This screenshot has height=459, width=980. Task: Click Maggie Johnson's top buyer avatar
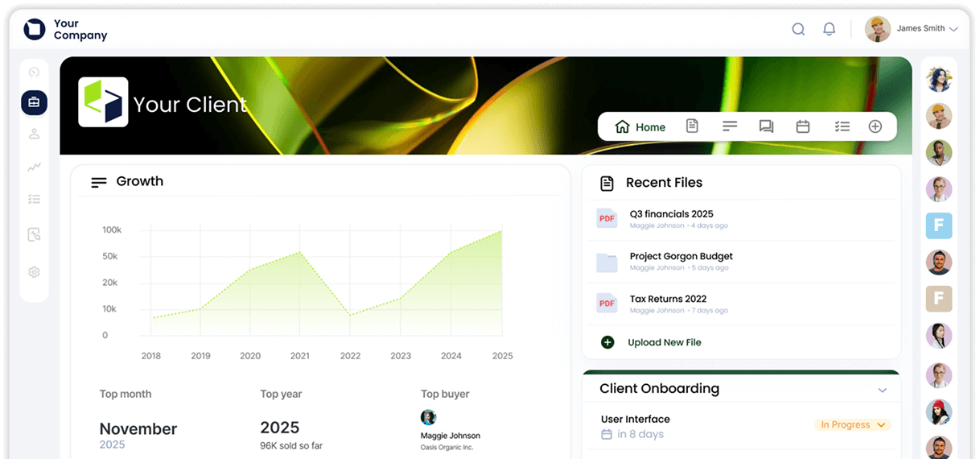tap(429, 417)
